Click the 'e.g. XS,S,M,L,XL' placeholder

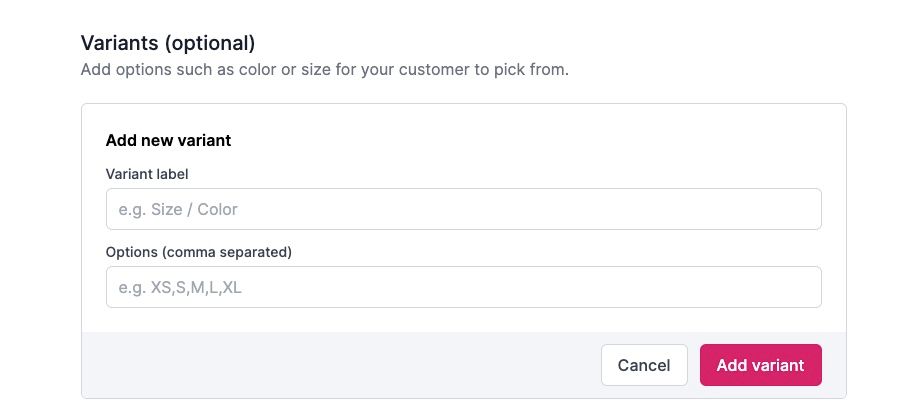click(x=180, y=287)
